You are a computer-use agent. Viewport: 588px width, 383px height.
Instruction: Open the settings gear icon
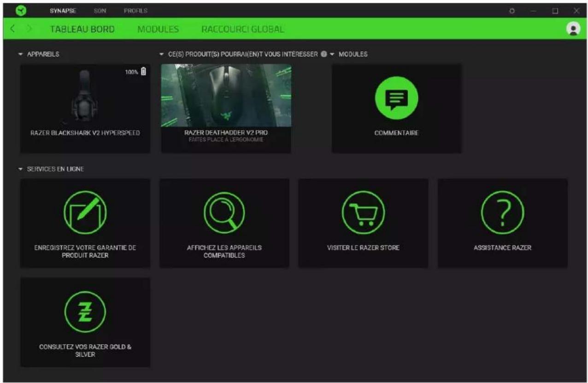(x=512, y=11)
